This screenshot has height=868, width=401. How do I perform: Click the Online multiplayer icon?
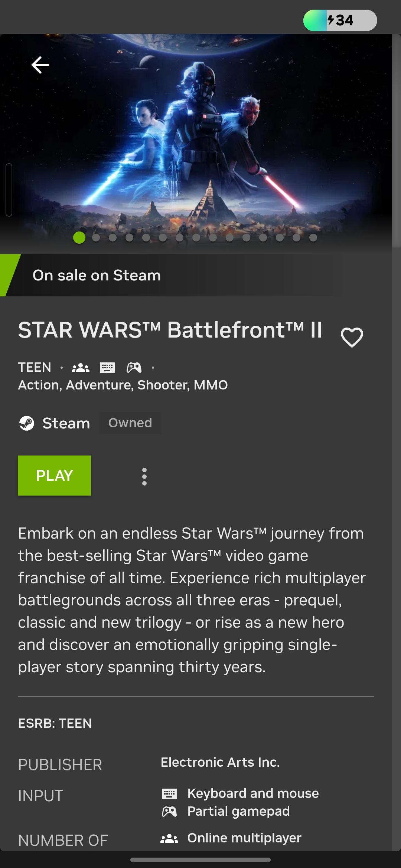169,838
